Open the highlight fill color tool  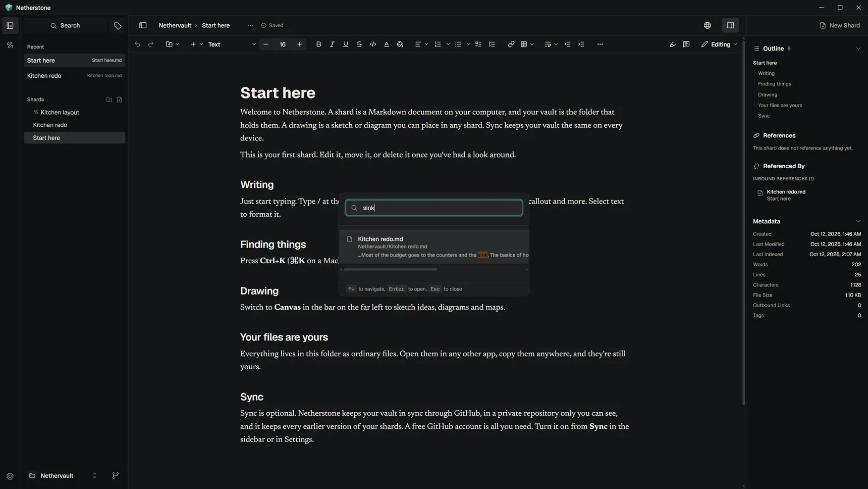click(x=400, y=44)
